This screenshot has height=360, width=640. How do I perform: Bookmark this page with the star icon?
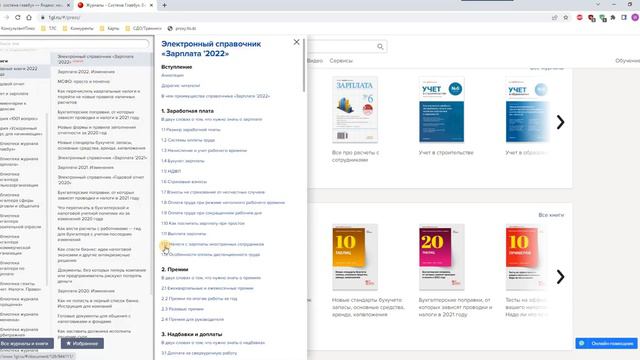click(566, 18)
